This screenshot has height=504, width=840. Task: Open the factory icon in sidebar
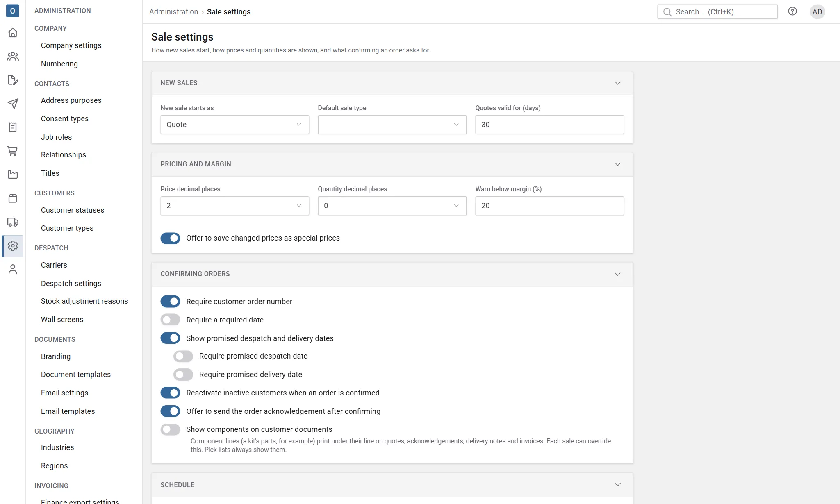click(13, 175)
